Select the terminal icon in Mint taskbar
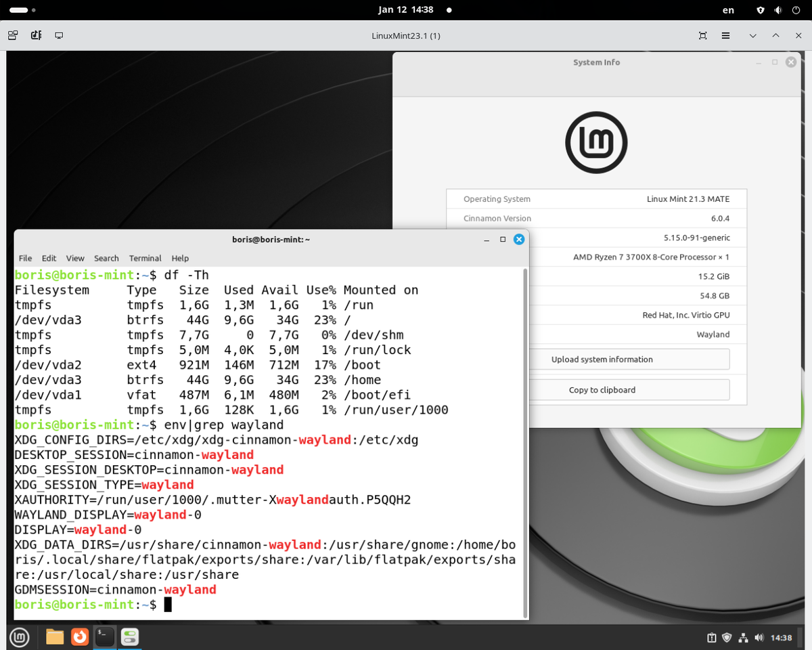Image resolution: width=812 pixels, height=650 pixels. point(105,637)
